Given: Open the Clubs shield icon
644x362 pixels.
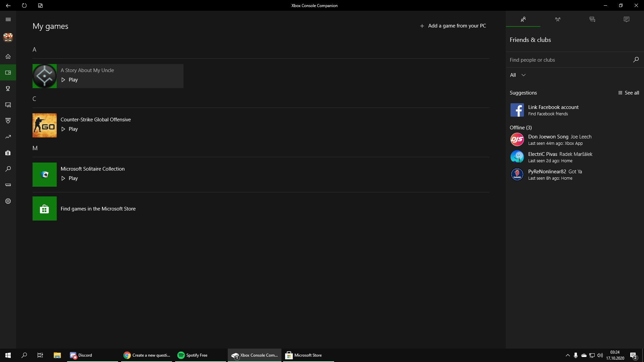Looking at the screenshot, I should [x=8, y=121].
